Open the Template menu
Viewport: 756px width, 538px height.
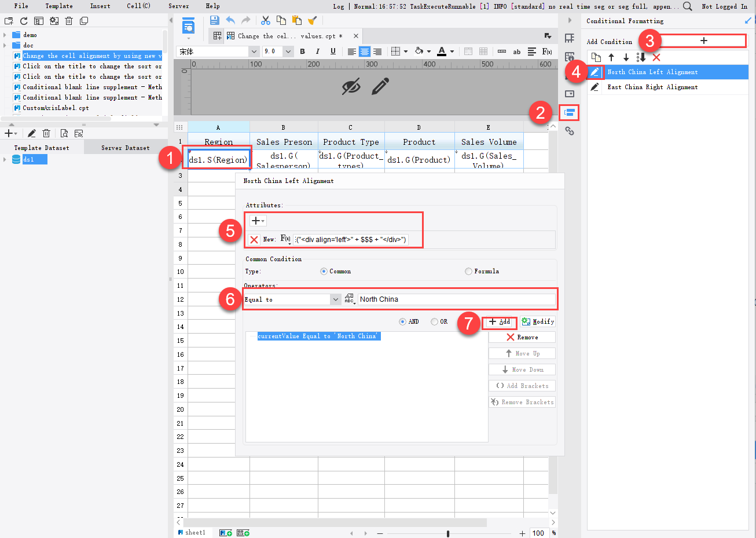[58, 6]
